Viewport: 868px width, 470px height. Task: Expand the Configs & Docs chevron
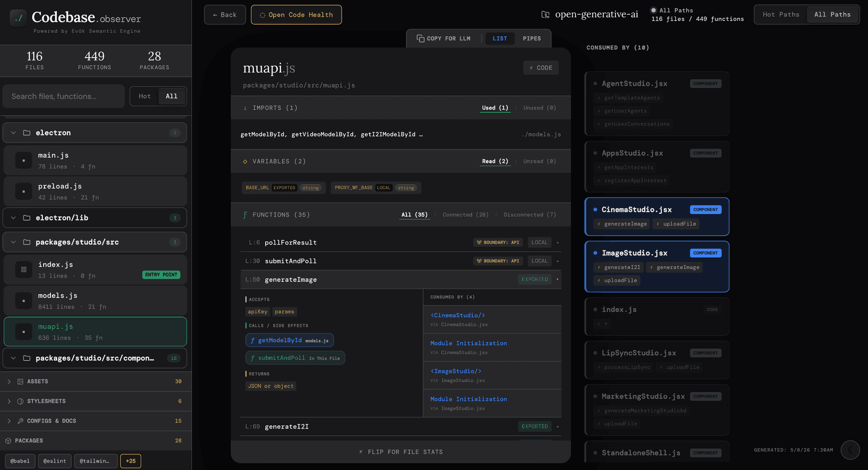9,421
